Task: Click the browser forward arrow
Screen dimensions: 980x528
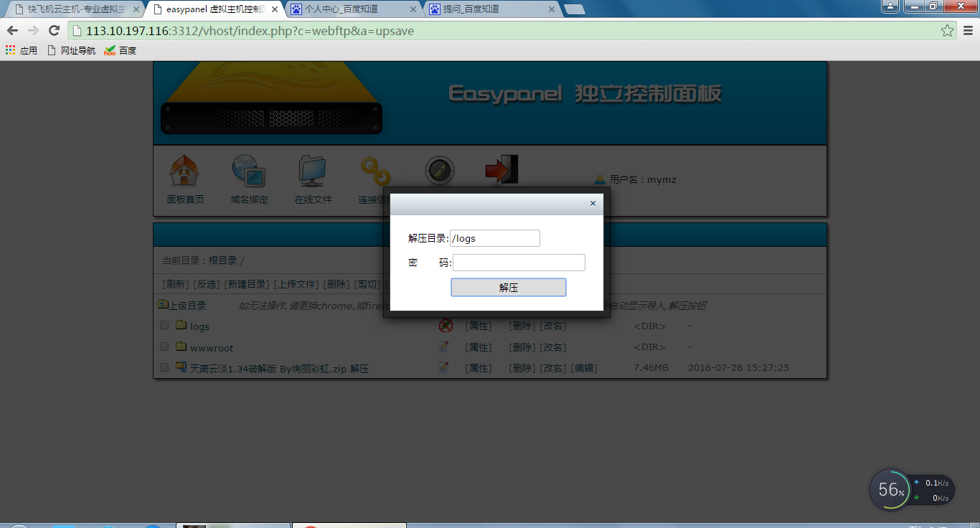Action: (x=33, y=30)
